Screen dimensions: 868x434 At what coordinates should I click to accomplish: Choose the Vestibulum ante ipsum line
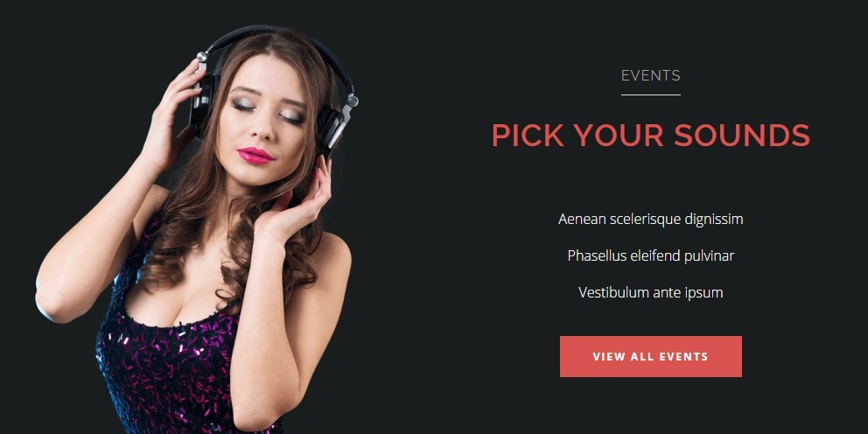(650, 292)
